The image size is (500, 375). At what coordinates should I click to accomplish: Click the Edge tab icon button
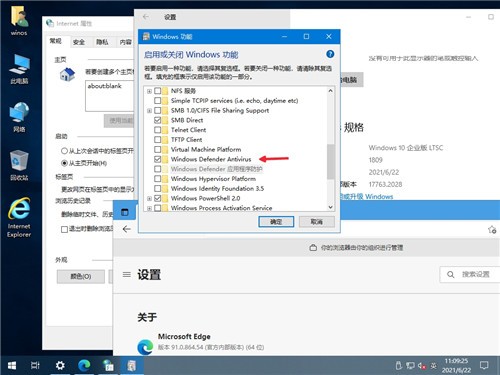(125, 212)
